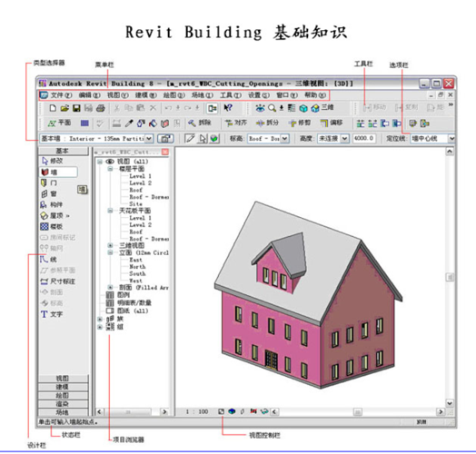Click the 3D view vertical scroll down arrow
Viewport: 476px width, 454px height.
coord(450,403)
